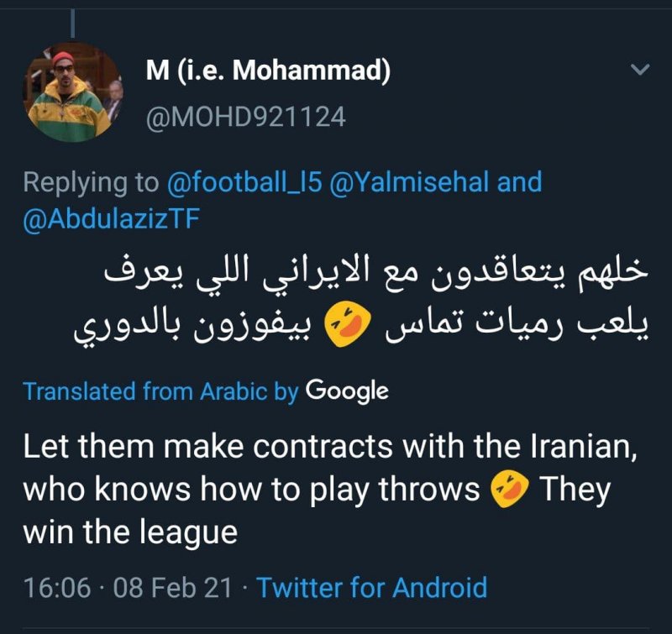Open the tweet options chevron menu
The image size is (672, 634).
(640, 69)
